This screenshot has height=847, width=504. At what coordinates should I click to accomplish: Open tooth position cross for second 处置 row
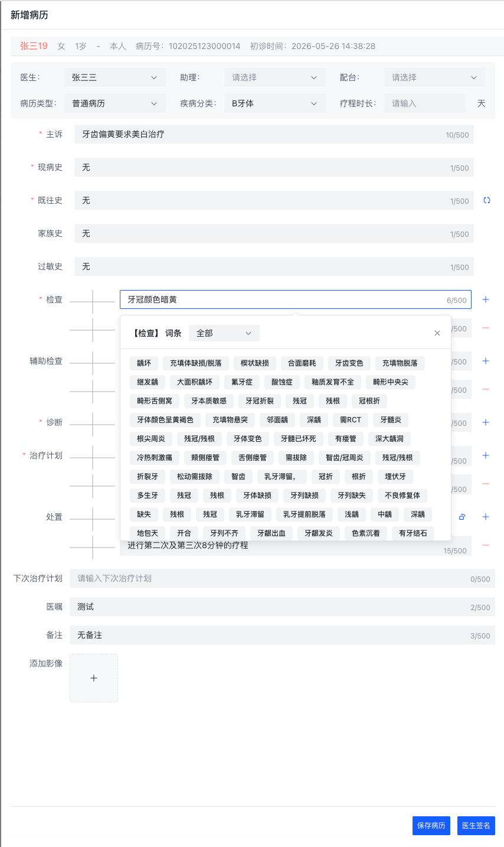[x=93, y=548]
